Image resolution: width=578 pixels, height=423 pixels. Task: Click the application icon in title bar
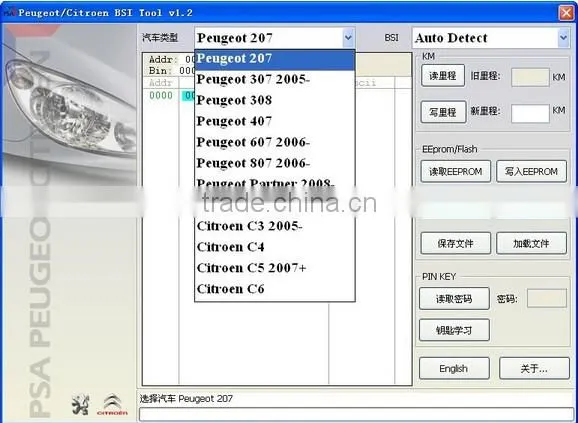point(10,13)
